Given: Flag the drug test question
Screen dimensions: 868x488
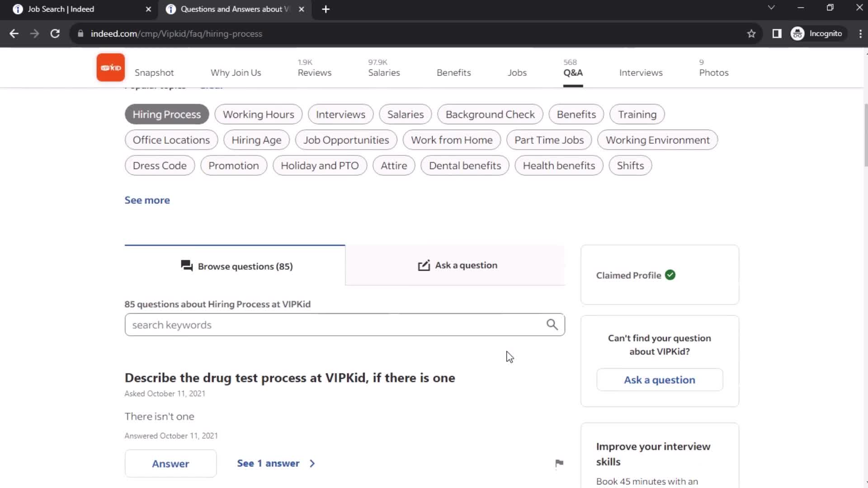Looking at the screenshot, I should [x=559, y=463].
